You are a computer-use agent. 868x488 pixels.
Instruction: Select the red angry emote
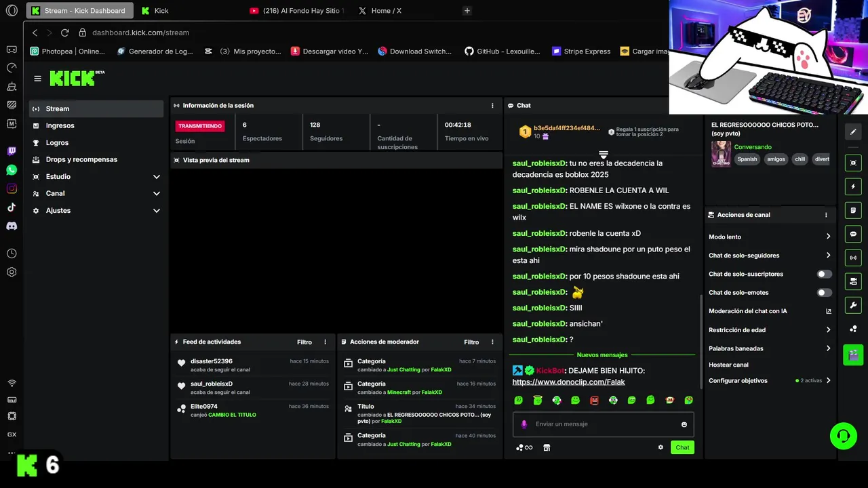594,401
